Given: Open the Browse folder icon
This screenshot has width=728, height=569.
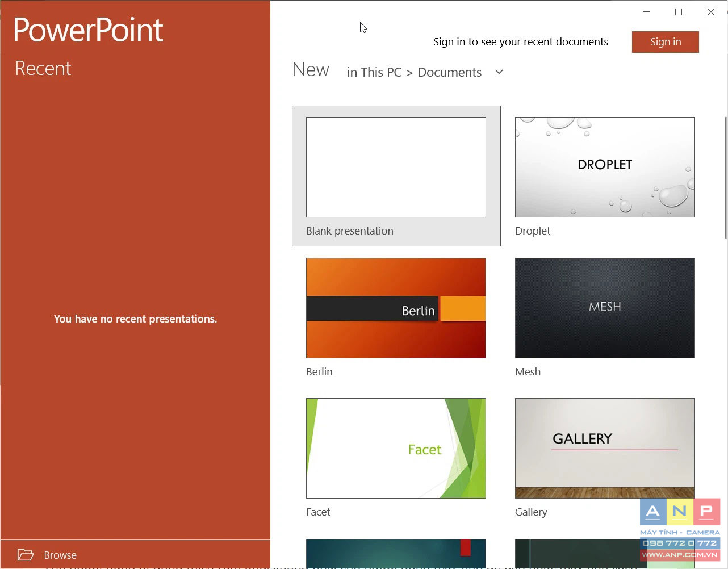Looking at the screenshot, I should click(x=26, y=555).
